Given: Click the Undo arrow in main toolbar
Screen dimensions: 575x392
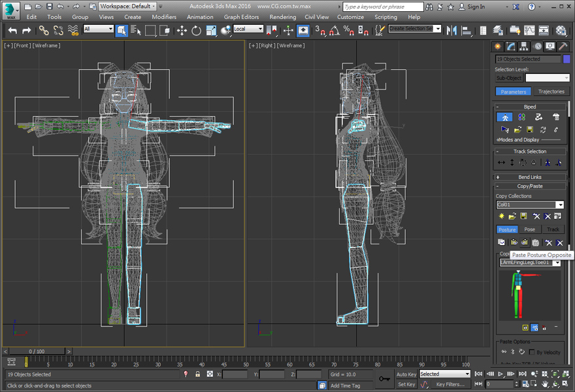Looking at the screenshot, I should point(13,31).
